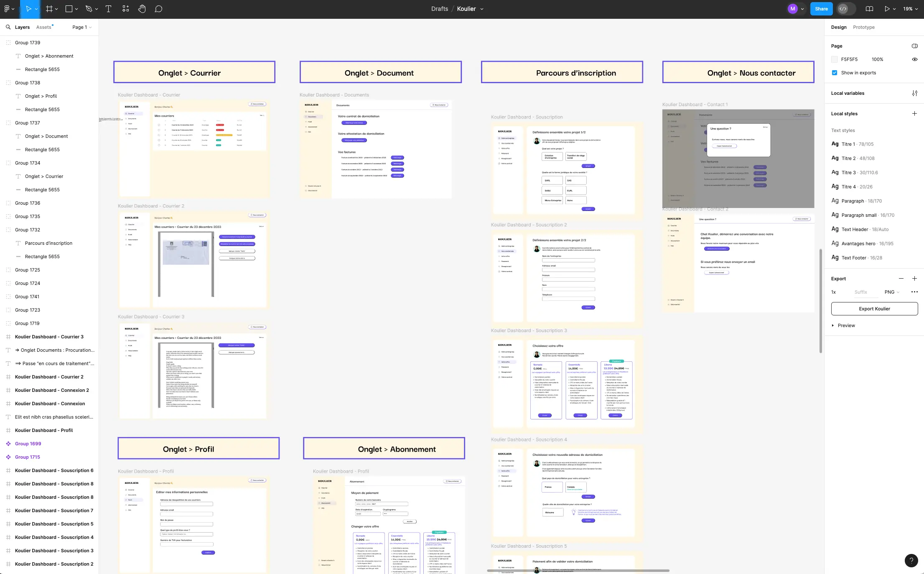Select the Text tool
This screenshot has height=574, width=924.
[x=108, y=9]
